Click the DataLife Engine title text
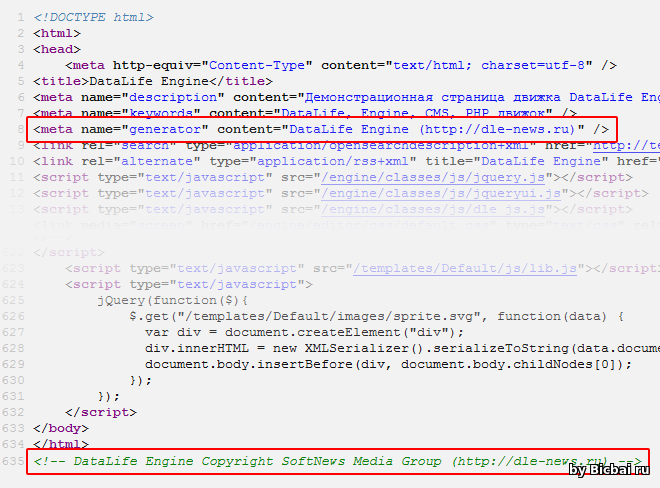Image resolution: width=660 pixels, height=488 pixels. click(149, 81)
